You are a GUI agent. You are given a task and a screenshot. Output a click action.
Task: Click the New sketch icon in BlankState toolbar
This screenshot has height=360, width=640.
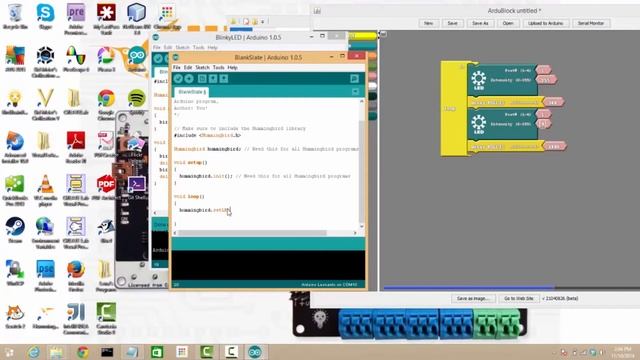point(202,79)
